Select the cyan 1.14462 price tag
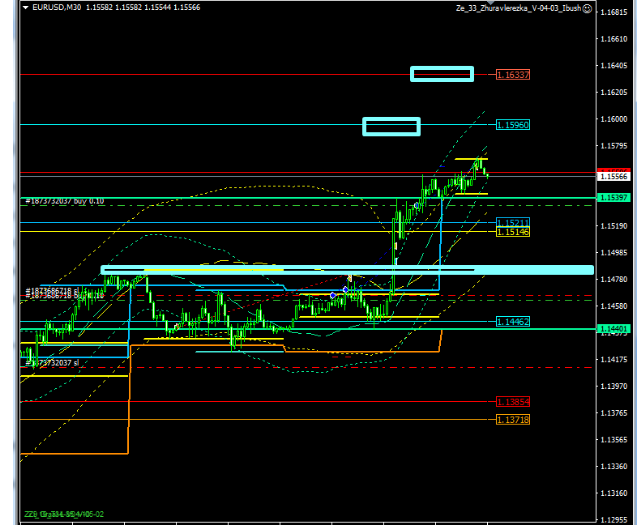The image size is (642, 530). 513,321
